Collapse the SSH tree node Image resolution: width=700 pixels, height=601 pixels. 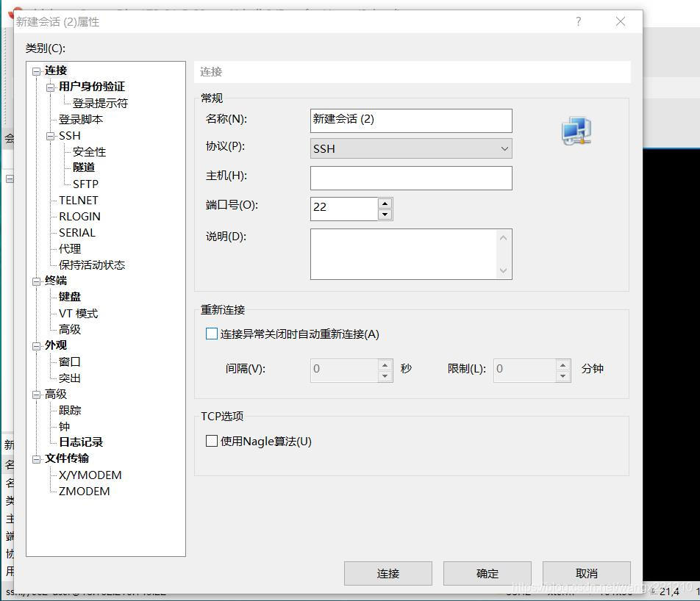50,136
